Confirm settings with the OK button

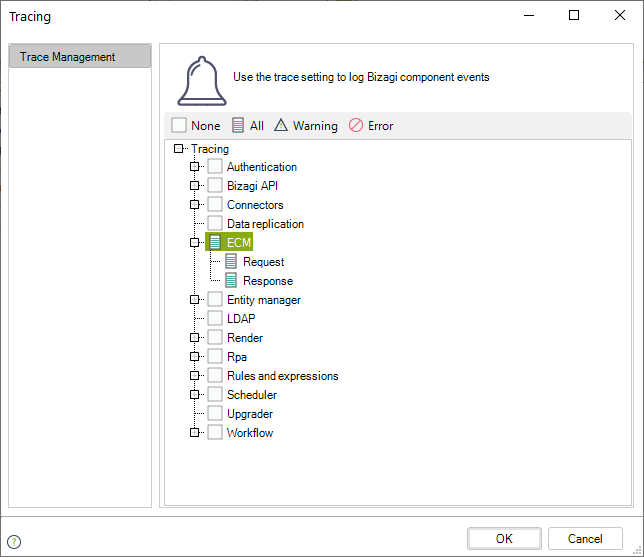504,539
